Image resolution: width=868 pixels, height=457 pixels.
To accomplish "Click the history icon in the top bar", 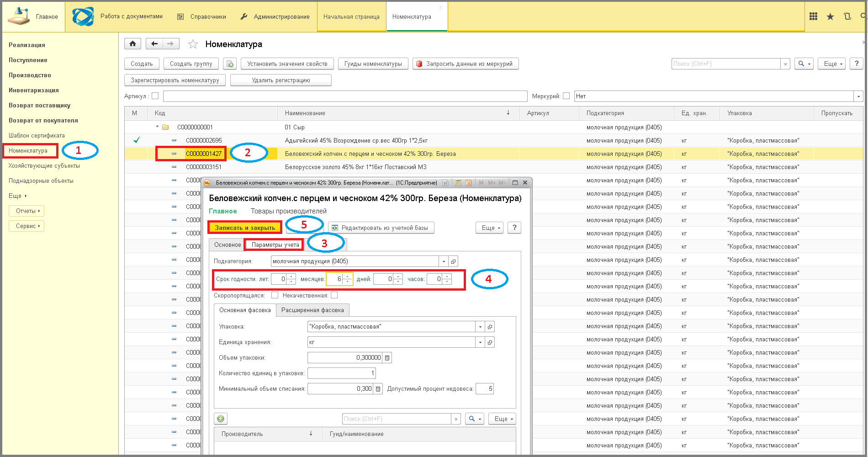I will click(x=847, y=16).
